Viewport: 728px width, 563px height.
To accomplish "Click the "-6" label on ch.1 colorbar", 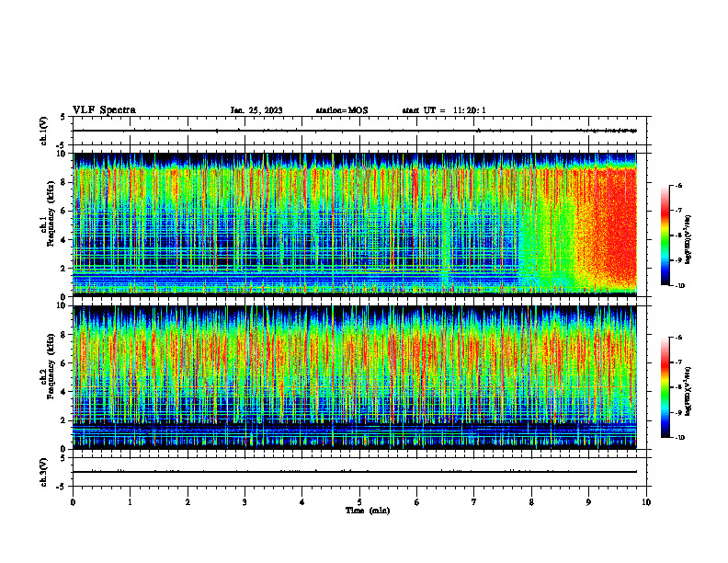I will (x=678, y=185).
